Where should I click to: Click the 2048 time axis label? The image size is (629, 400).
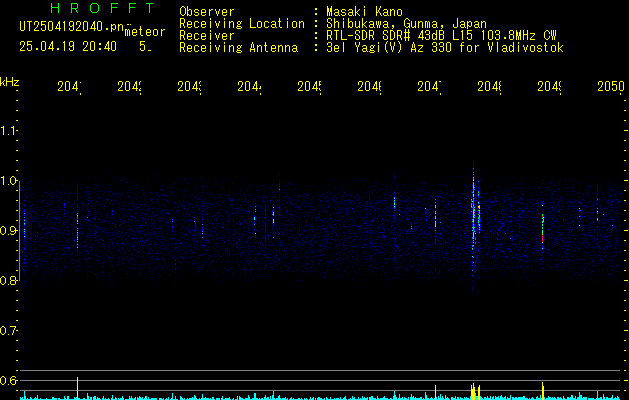coord(489,87)
